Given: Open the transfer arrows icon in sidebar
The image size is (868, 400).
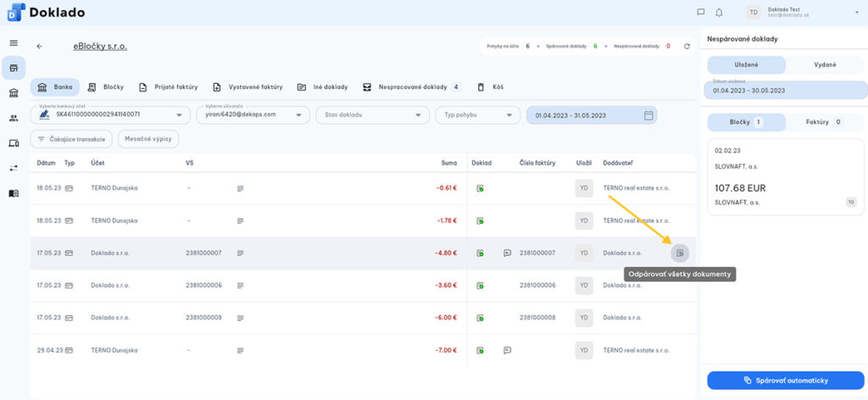Looking at the screenshot, I should pyautogui.click(x=14, y=168).
